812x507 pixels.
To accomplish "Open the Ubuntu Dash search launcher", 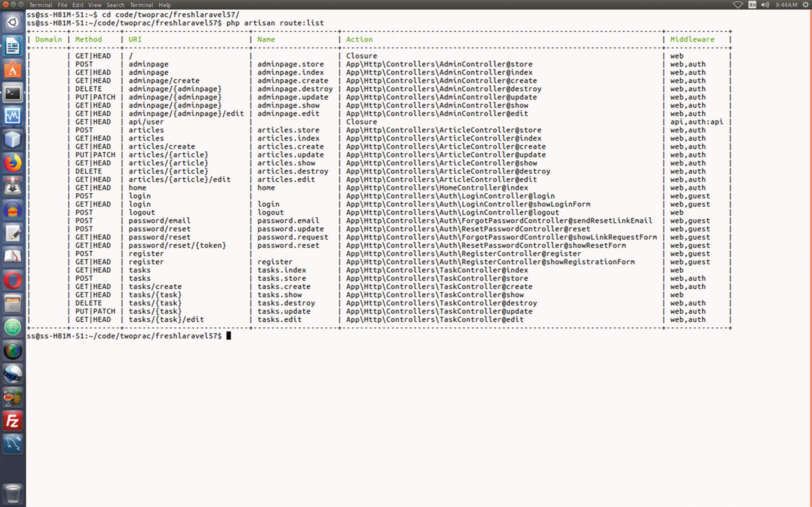I will (x=13, y=23).
